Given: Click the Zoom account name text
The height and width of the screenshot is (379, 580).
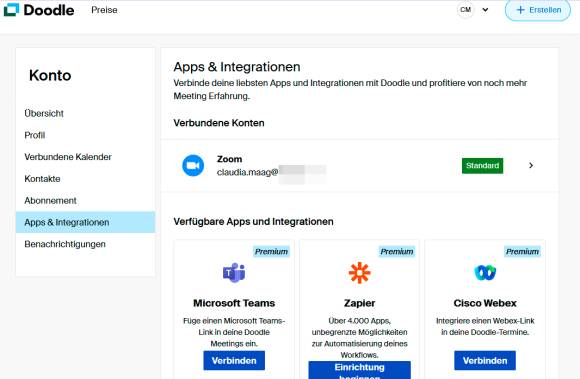Looking at the screenshot, I should coord(229,159).
